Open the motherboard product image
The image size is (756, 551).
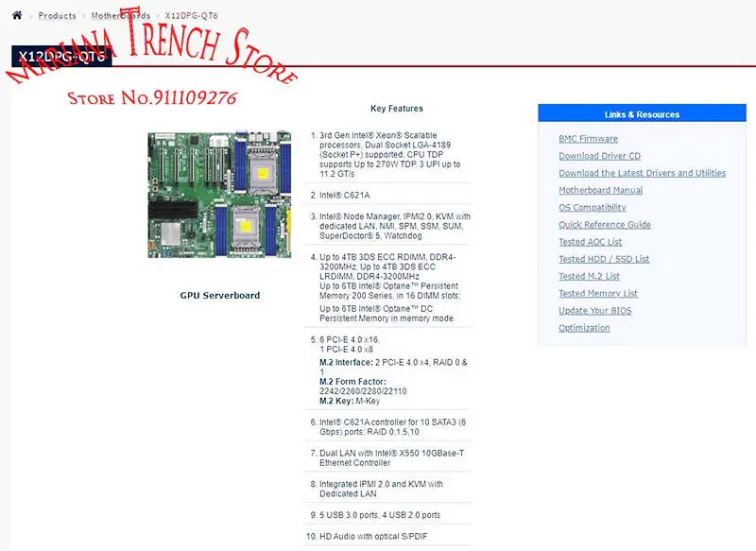pos(219,195)
